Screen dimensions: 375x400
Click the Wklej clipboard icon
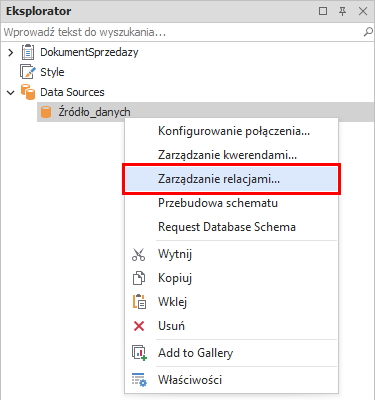139,302
